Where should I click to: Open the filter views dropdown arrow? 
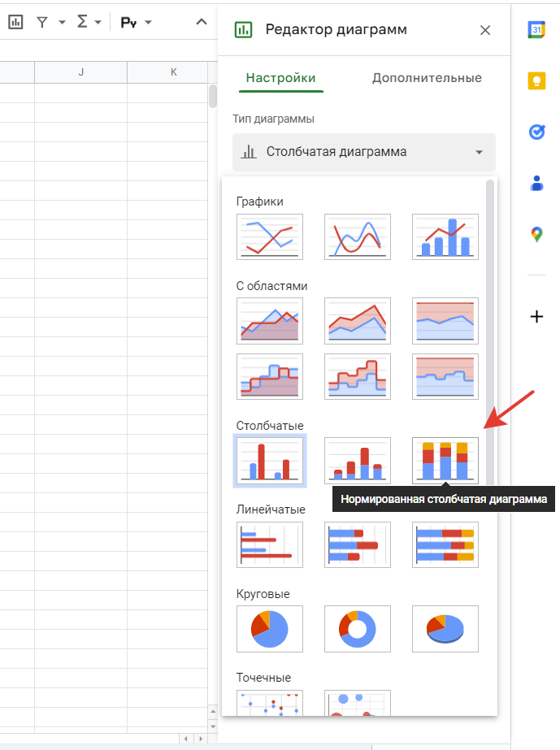[62, 23]
